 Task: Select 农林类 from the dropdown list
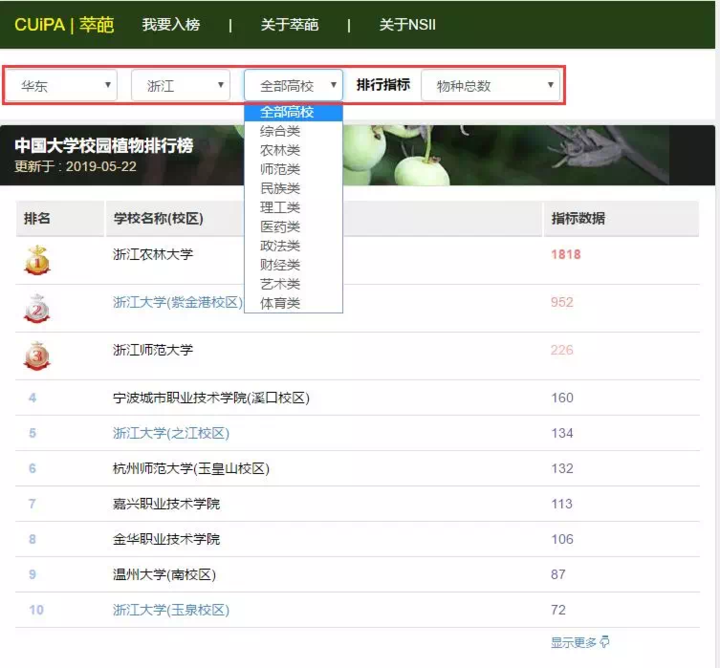click(x=280, y=150)
